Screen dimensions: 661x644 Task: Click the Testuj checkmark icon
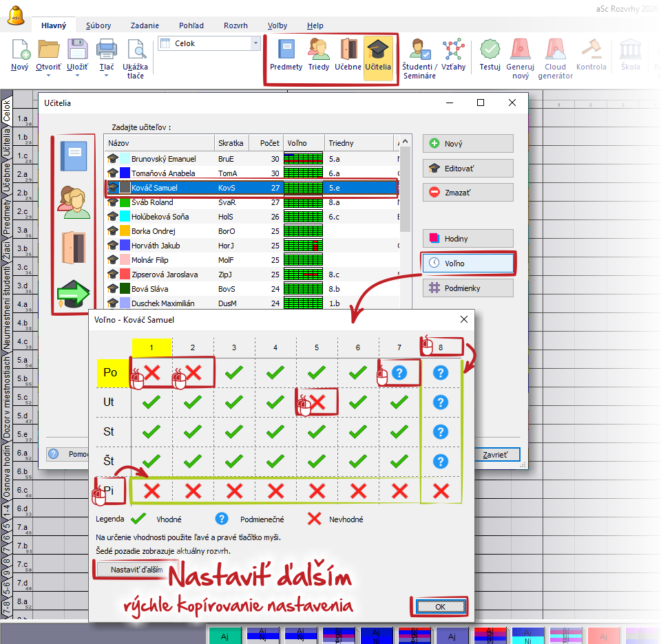(490, 55)
